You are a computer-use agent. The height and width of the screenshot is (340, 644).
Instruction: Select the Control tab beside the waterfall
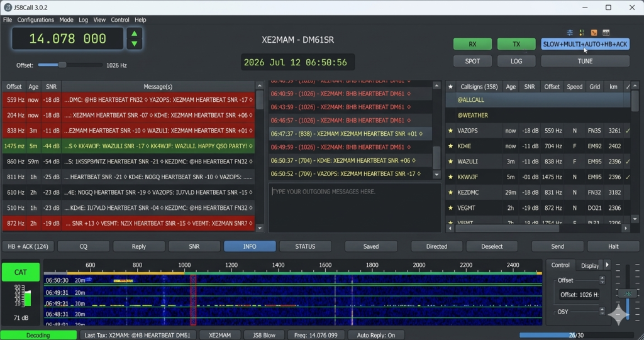[x=560, y=265]
